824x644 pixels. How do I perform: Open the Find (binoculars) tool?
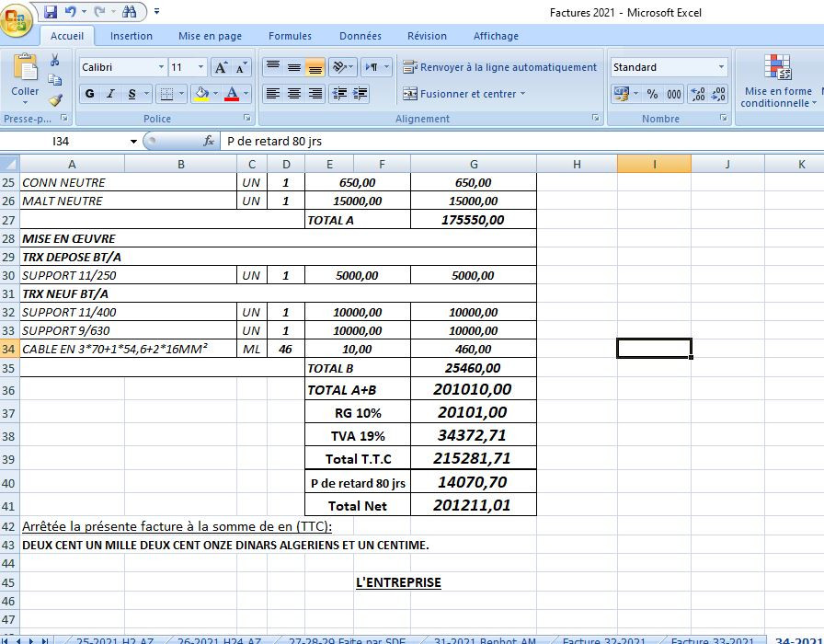point(132,10)
